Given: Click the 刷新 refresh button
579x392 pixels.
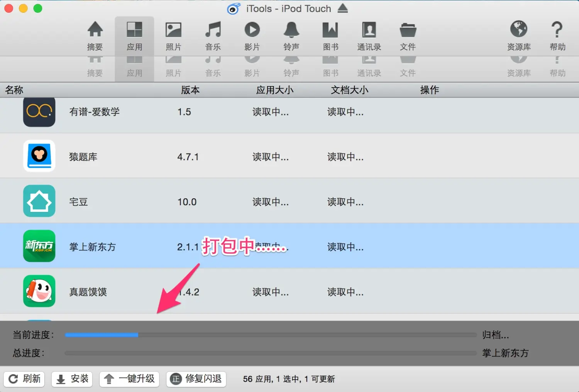Looking at the screenshot, I should tap(24, 379).
